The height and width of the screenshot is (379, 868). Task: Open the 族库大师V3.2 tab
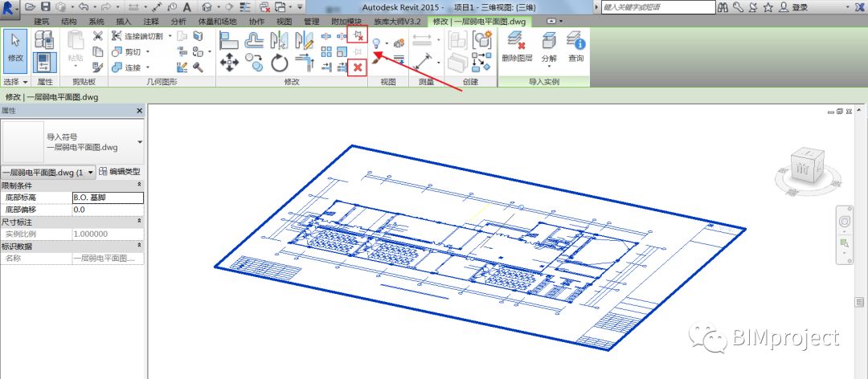[x=398, y=22]
